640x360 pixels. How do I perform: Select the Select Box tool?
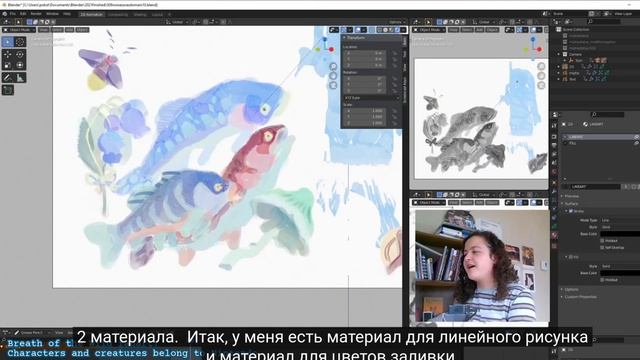pyautogui.click(x=8, y=42)
